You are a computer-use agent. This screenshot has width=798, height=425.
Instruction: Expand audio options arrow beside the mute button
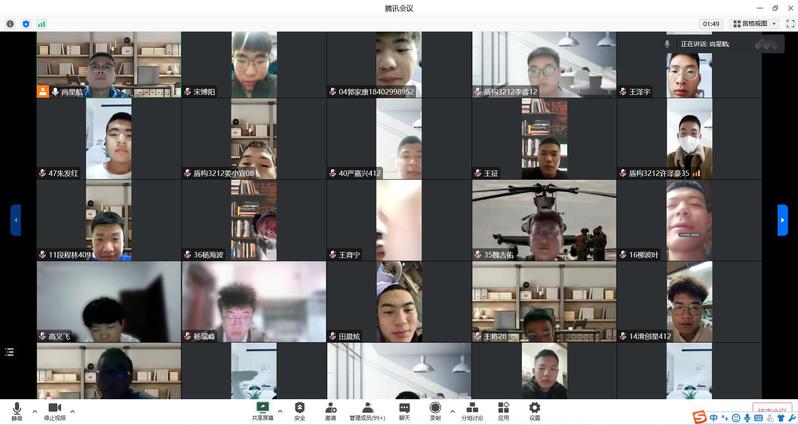pos(34,410)
